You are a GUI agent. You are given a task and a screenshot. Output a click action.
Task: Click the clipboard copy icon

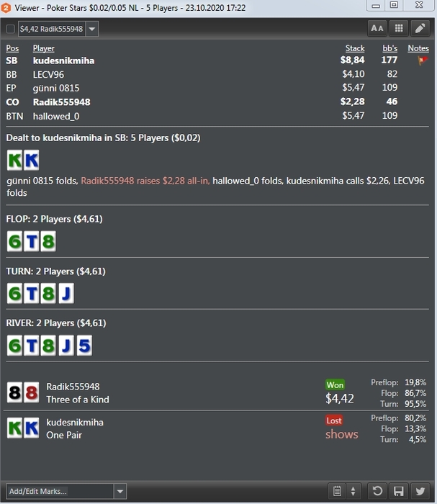pos(337,491)
